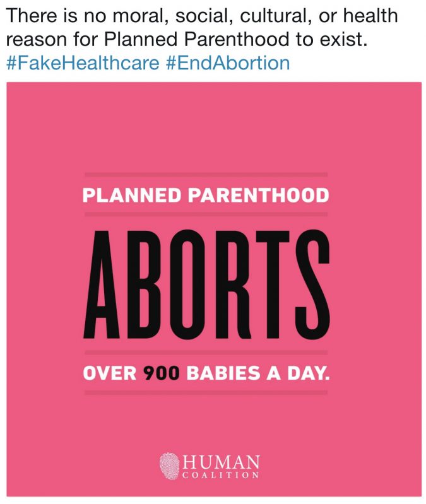Click the large black ABORTS word
426x504 pixels.
207,284
